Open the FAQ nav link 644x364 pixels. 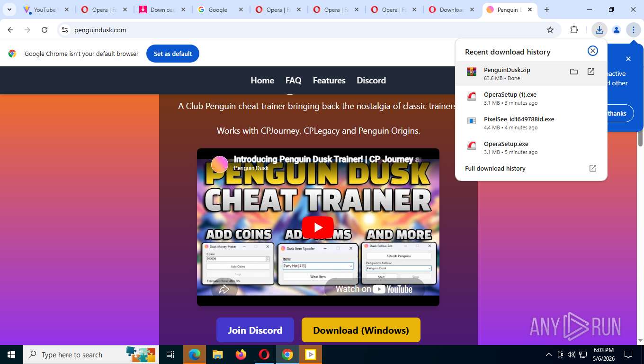coord(294,81)
